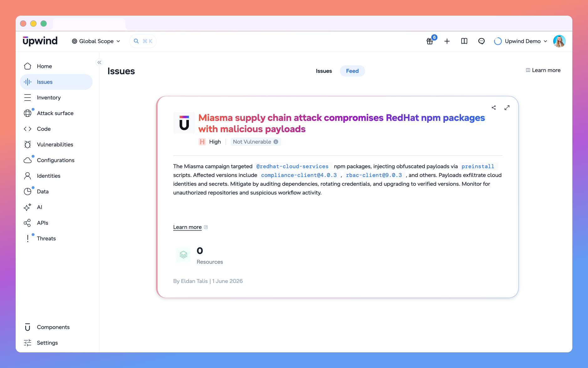Open APIs section in sidebar
This screenshot has height=368, width=588.
(x=56, y=223)
